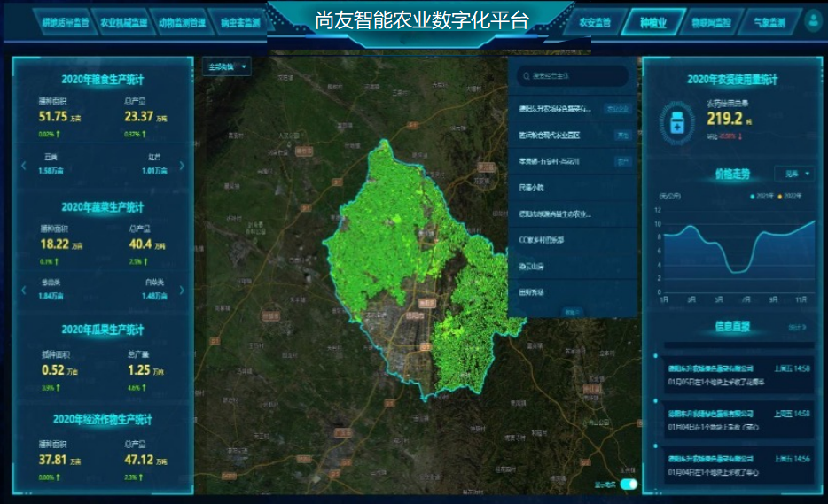Viewport: 828px width, 504px height.
Task: Click the cash crop sown area value 37.81
Action: [53, 461]
